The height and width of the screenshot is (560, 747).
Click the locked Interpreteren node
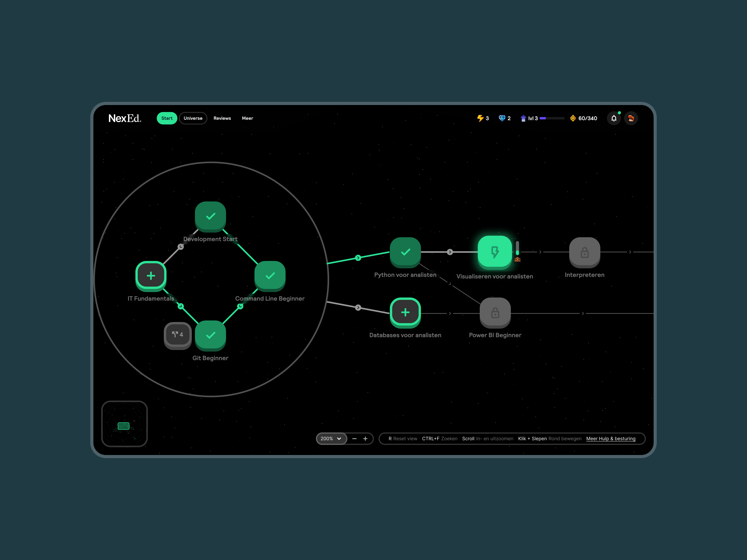point(584,252)
